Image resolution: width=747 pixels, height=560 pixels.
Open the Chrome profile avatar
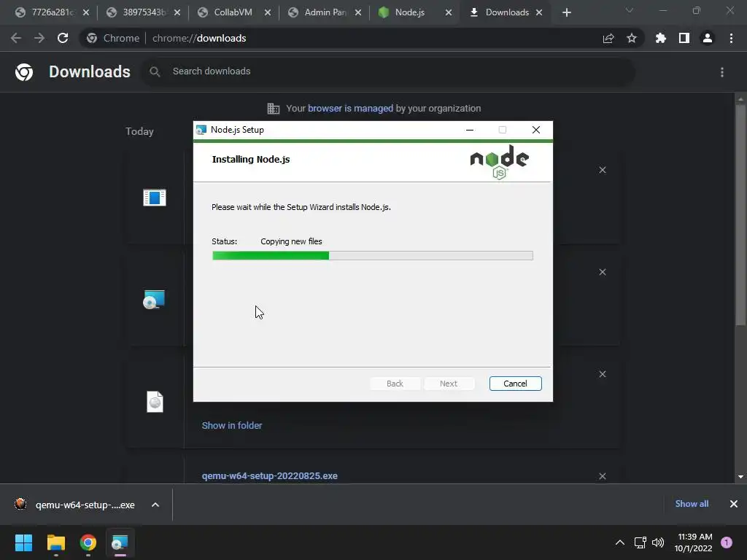point(708,38)
